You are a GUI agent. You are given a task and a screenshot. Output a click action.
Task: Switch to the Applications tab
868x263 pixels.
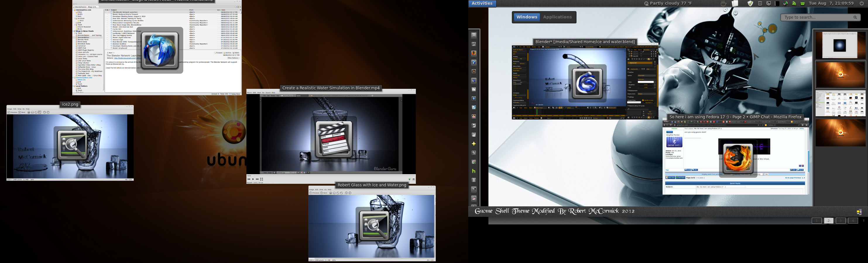(x=557, y=17)
